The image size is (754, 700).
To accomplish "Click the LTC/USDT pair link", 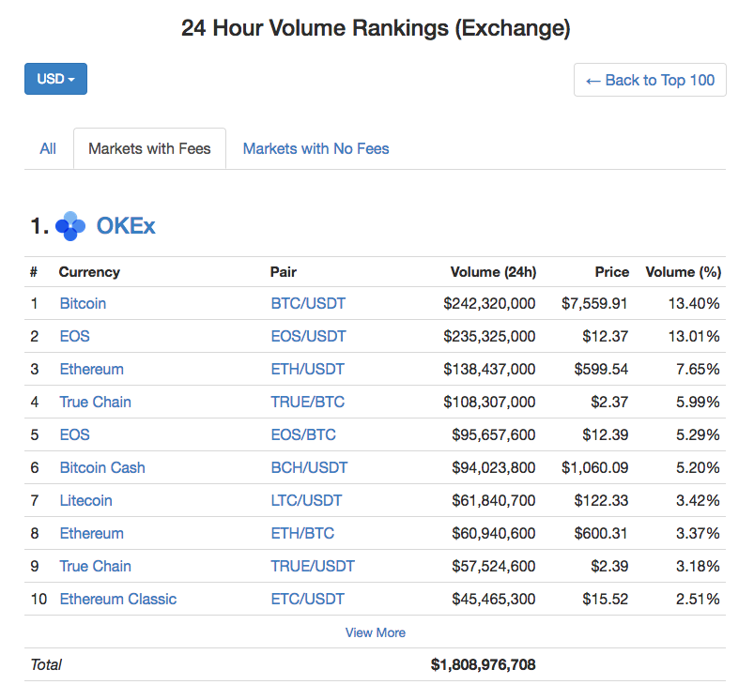I will (306, 501).
